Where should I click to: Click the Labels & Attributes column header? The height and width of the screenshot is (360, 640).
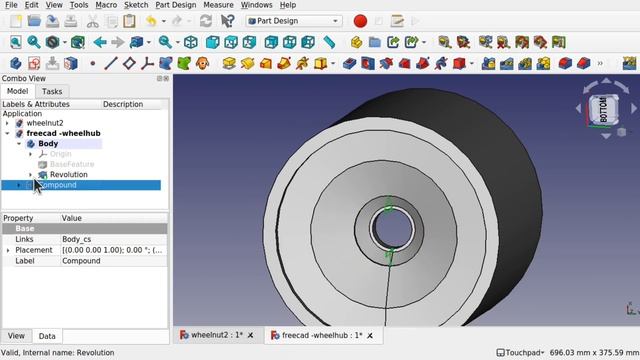(x=51, y=104)
